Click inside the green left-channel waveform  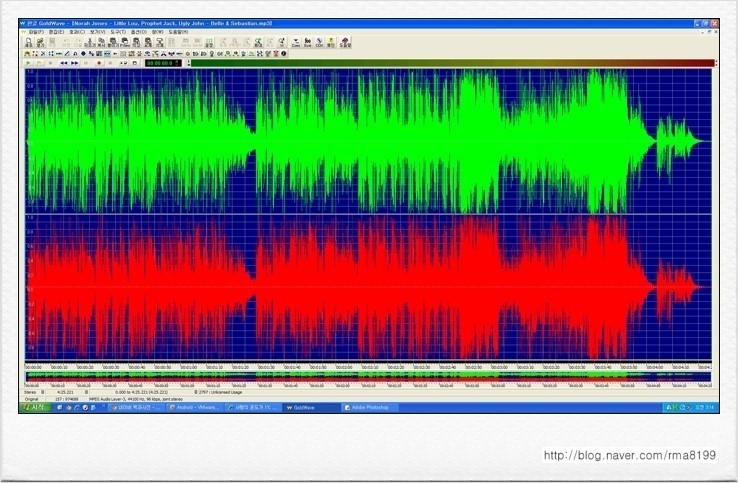(x=368, y=141)
